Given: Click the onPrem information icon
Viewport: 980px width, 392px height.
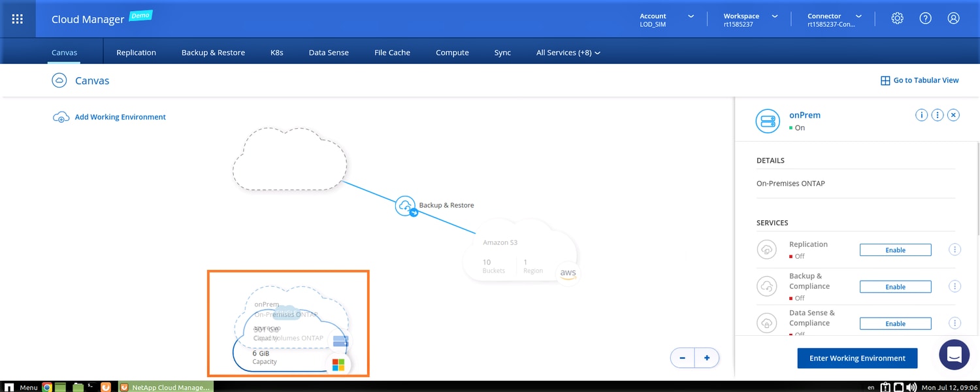Looking at the screenshot, I should [921, 115].
